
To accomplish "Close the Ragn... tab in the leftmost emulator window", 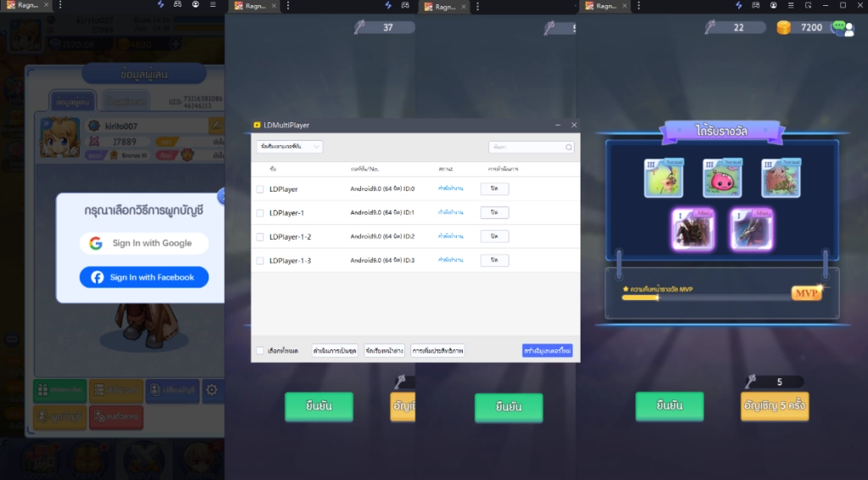I will pyautogui.click(x=46, y=5).
